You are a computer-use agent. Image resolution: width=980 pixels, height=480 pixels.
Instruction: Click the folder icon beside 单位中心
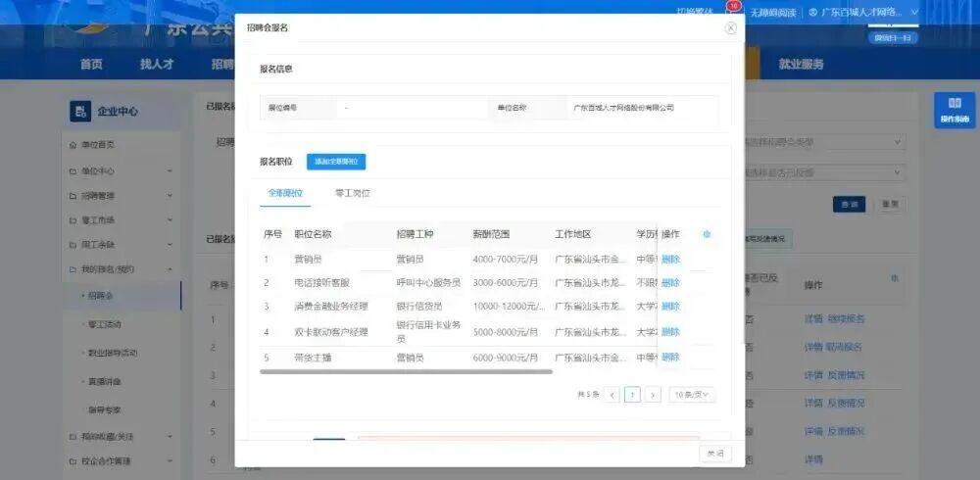click(x=73, y=171)
